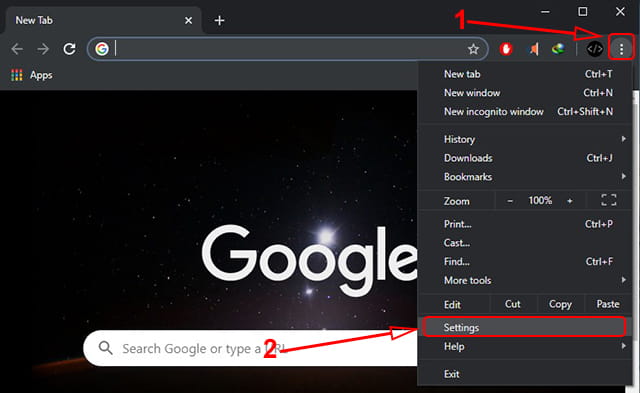Expand the History submenu
Screen dimensions: 640x393
pyautogui.click(x=525, y=139)
